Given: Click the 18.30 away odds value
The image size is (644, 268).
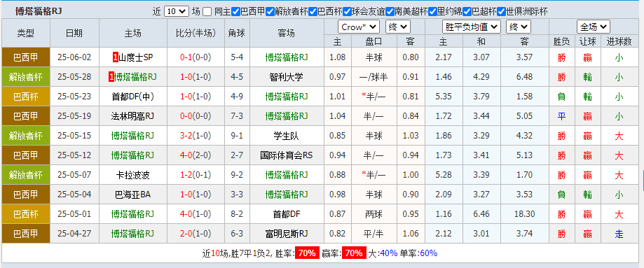Looking at the screenshot, I should click(524, 215).
